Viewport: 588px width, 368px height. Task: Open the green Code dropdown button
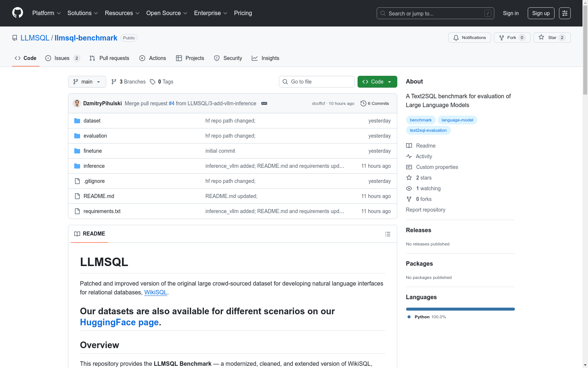[x=377, y=82]
